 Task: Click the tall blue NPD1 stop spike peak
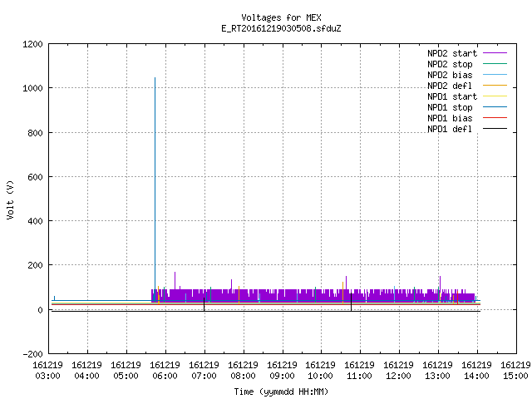pos(155,78)
